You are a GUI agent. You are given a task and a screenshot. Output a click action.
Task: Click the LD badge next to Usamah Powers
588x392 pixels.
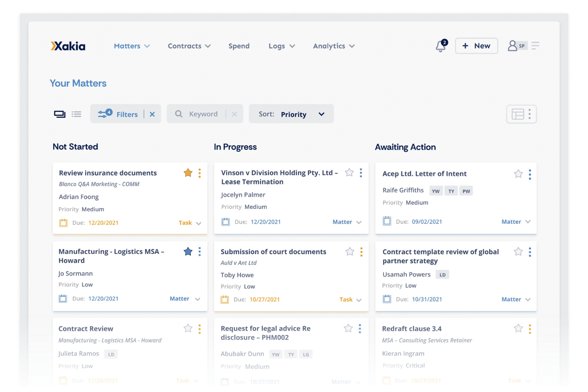click(x=442, y=275)
